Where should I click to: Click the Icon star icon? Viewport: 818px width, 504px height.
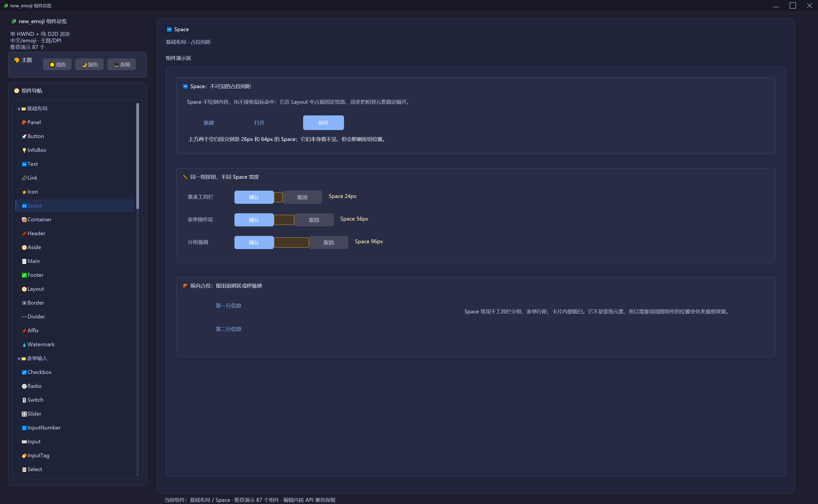(x=24, y=192)
